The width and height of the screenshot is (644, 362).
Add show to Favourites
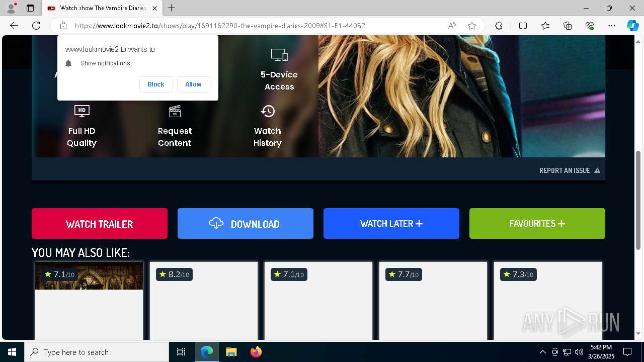pos(537,224)
